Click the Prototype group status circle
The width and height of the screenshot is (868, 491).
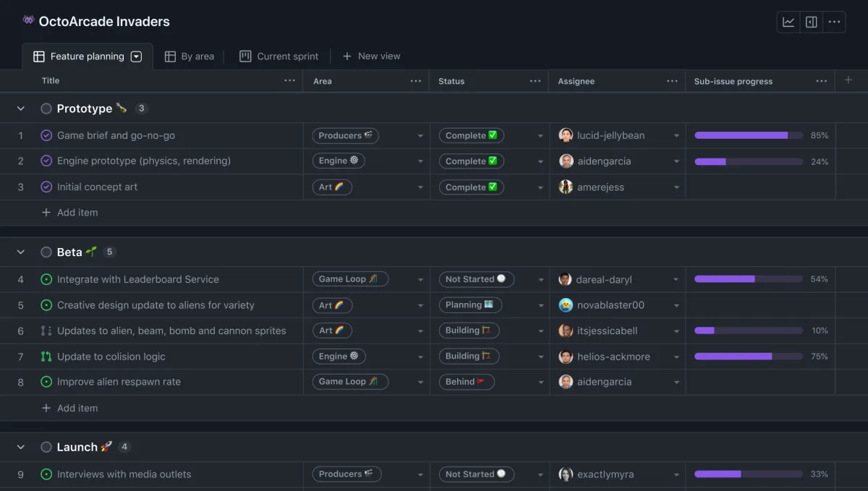pyautogui.click(x=46, y=108)
